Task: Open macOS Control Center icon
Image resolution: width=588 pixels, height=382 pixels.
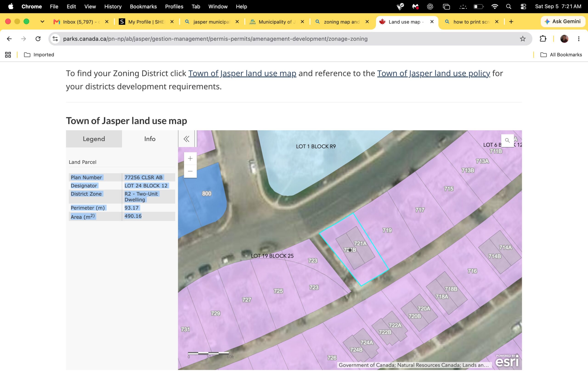Action: coord(523,7)
